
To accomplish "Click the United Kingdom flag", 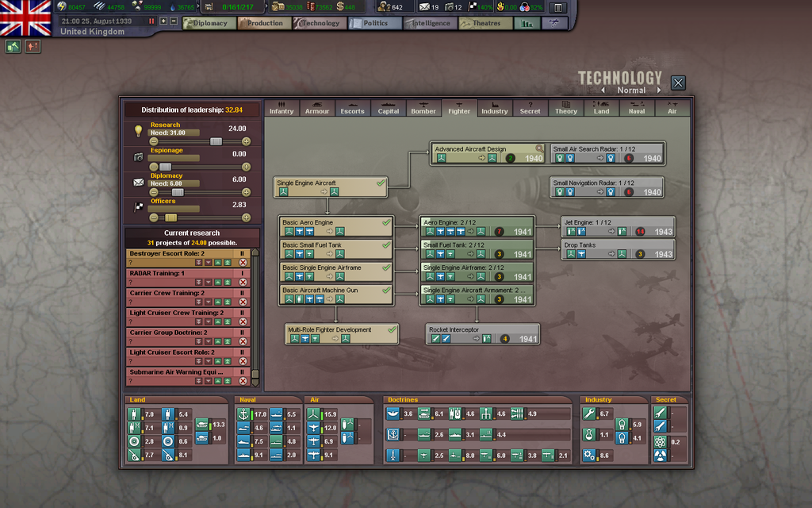I will tap(25, 17).
